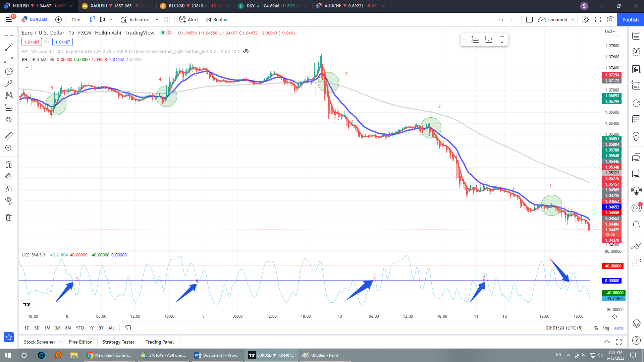Open the Fibonacci retracement tools
Viewport: 644px width, 362px height.
pos(9,59)
